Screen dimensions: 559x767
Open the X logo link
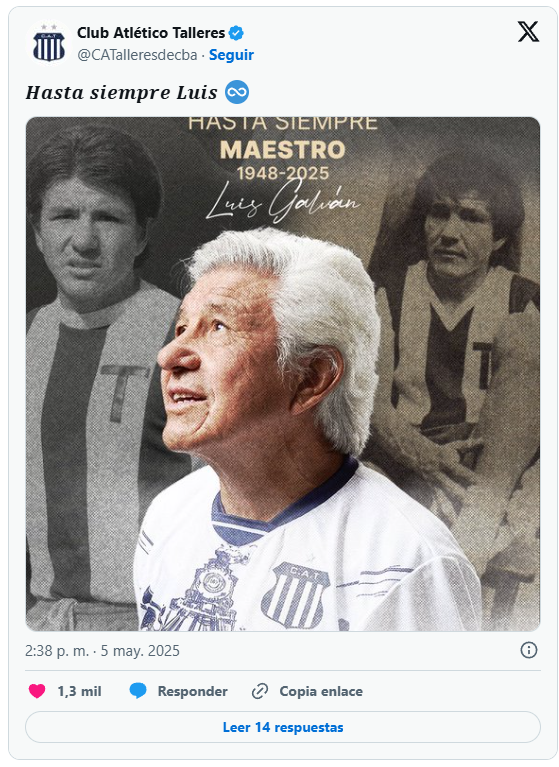tap(528, 32)
